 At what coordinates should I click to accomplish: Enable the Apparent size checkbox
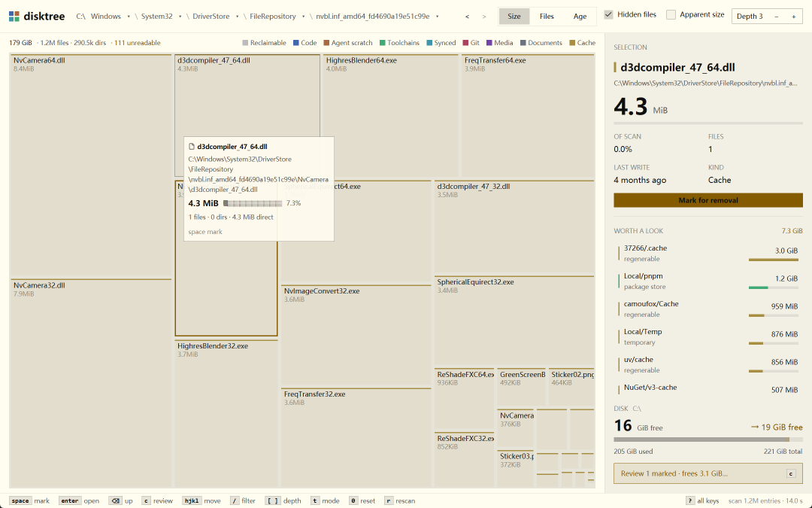[671, 14]
